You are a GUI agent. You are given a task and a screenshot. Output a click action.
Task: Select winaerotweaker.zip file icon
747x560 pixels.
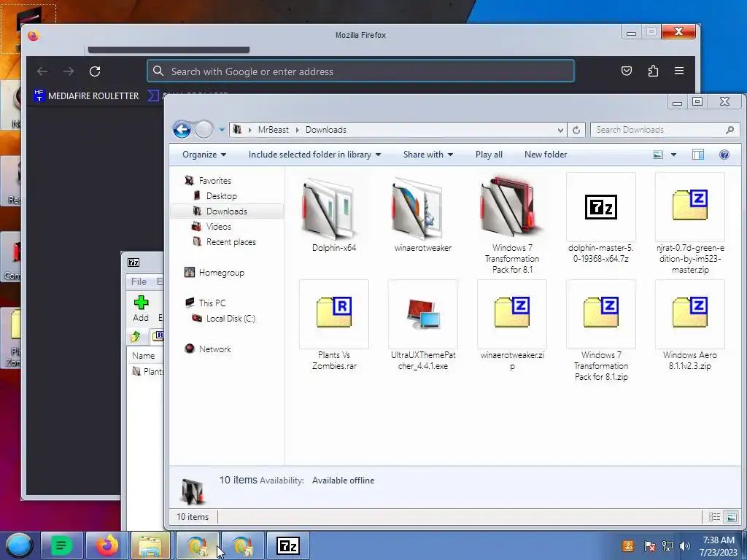click(512, 314)
